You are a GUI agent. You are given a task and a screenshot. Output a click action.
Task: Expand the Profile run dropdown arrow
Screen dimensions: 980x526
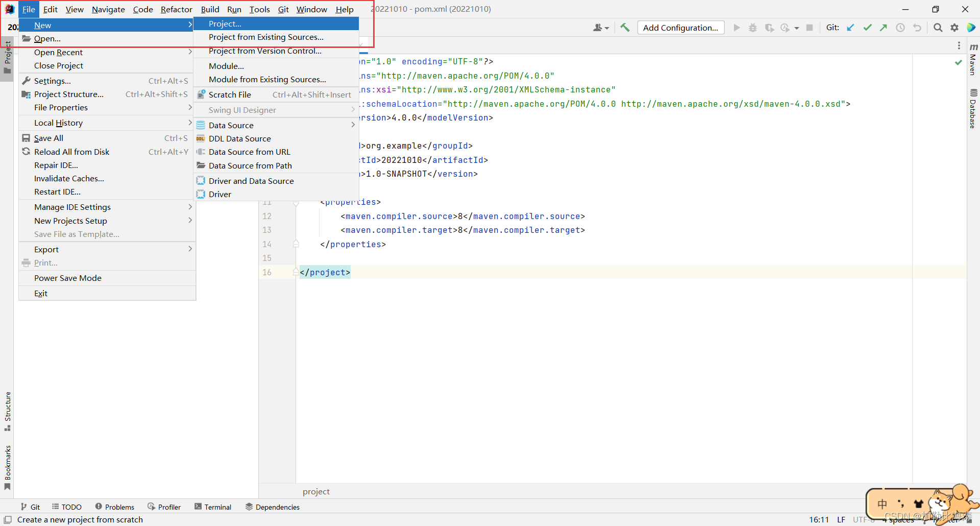796,28
